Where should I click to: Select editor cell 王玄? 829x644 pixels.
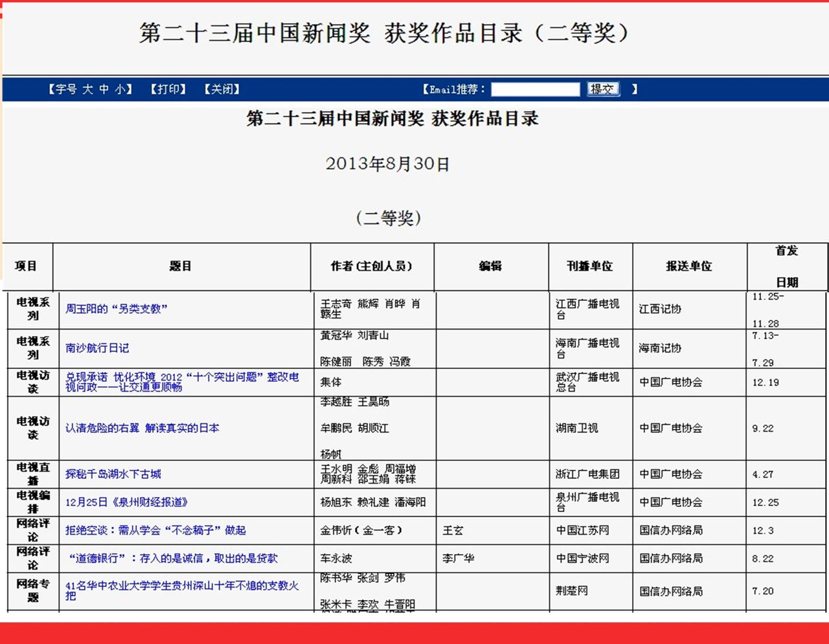(x=492, y=530)
